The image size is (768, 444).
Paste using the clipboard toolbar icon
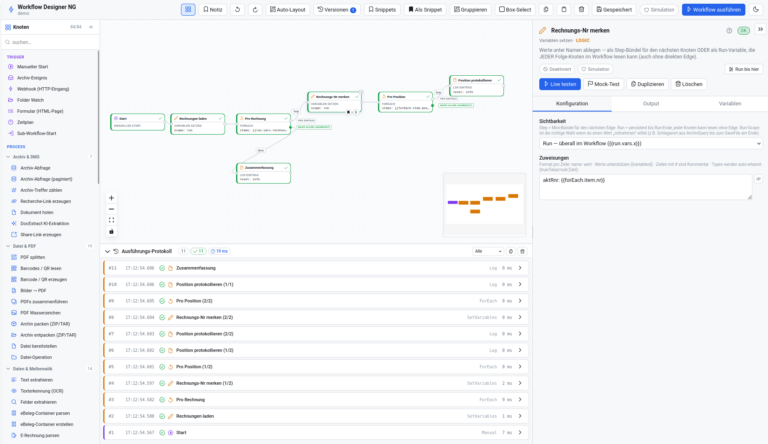564,9
